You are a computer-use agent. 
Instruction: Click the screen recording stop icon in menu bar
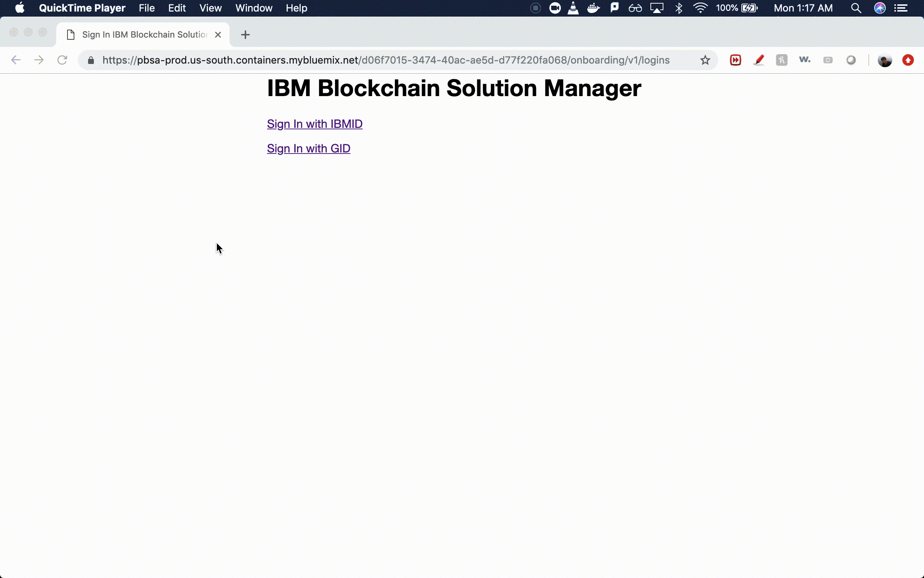pyautogui.click(x=536, y=8)
